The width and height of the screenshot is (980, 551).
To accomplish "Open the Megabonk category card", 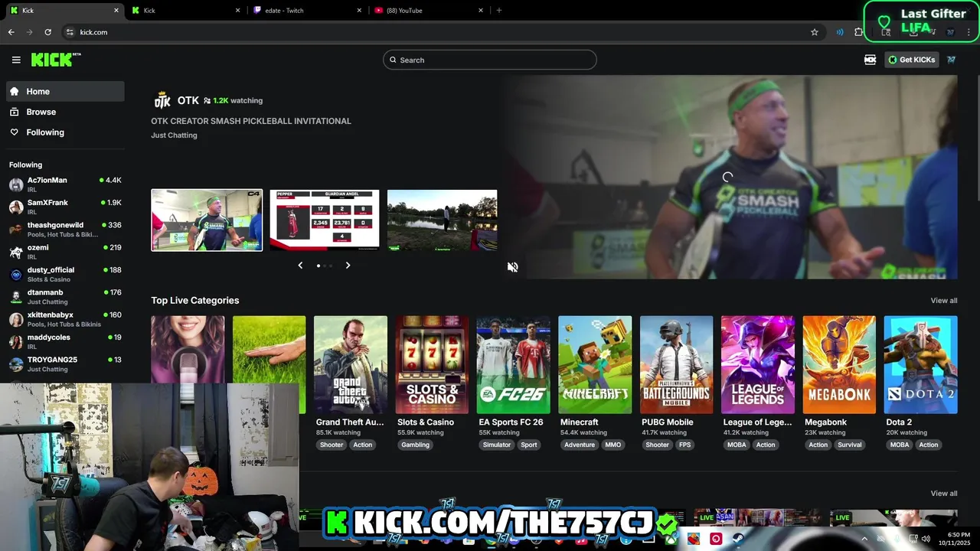I will 839,365.
